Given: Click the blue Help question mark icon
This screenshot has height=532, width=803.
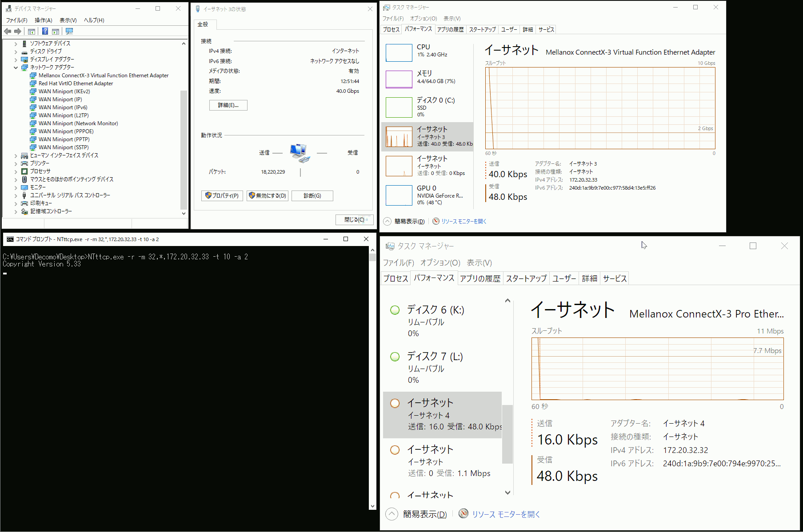Looking at the screenshot, I should 45,31.
